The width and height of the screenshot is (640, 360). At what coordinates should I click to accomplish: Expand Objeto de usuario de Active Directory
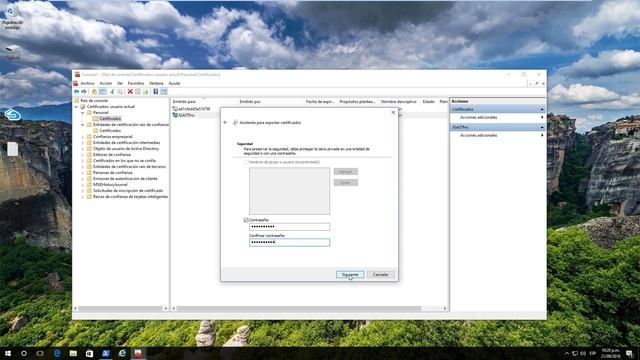pyautogui.click(x=82, y=149)
